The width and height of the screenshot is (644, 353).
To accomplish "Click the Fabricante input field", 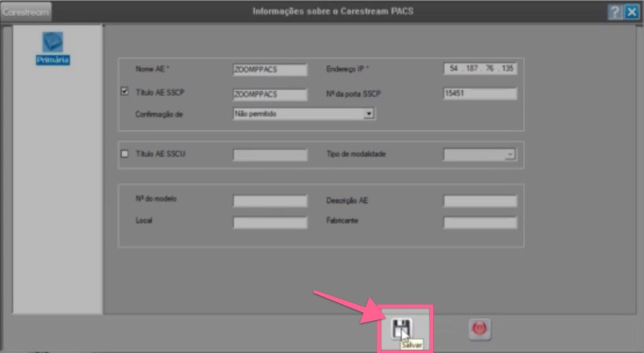I will [x=480, y=222].
